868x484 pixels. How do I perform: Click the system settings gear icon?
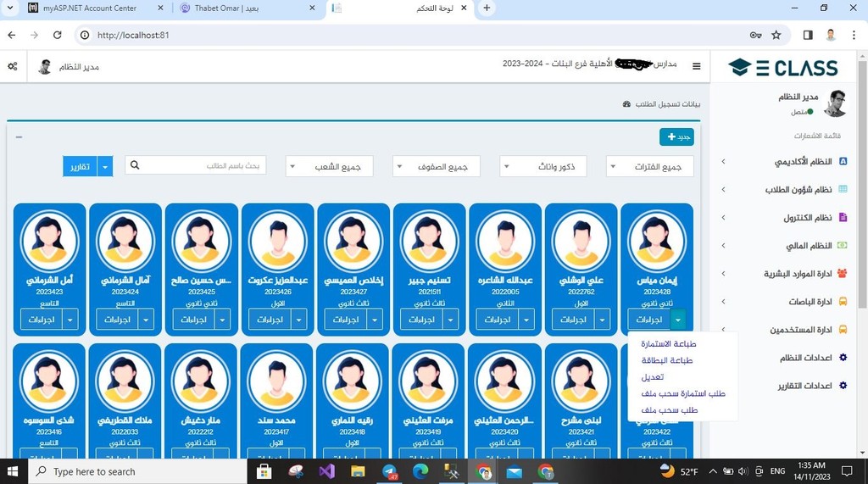(843, 357)
